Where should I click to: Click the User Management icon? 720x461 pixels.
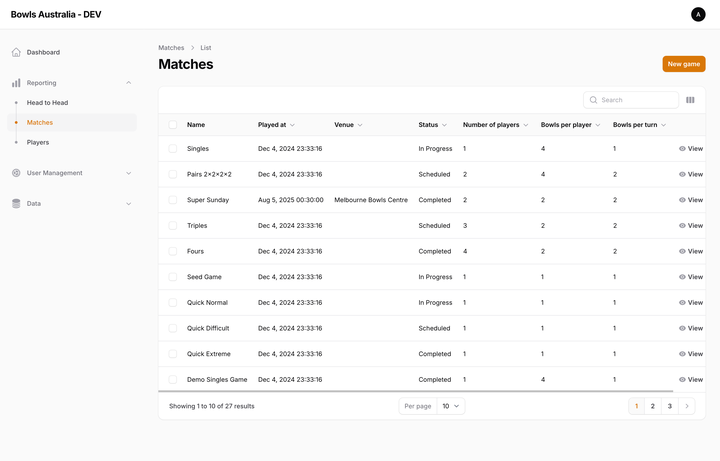click(x=16, y=173)
